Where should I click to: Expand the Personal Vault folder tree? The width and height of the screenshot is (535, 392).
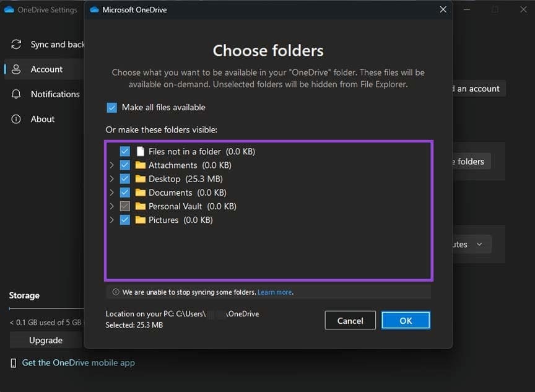pos(111,206)
